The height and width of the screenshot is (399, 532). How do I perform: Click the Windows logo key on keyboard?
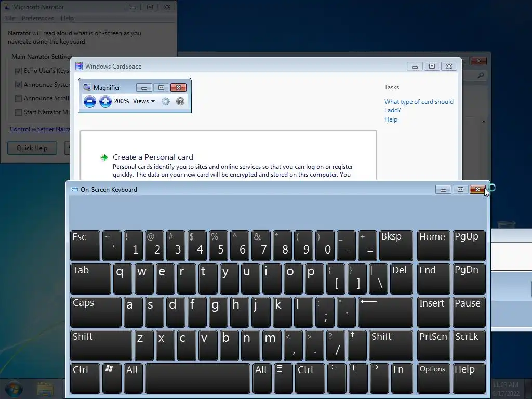112,378
